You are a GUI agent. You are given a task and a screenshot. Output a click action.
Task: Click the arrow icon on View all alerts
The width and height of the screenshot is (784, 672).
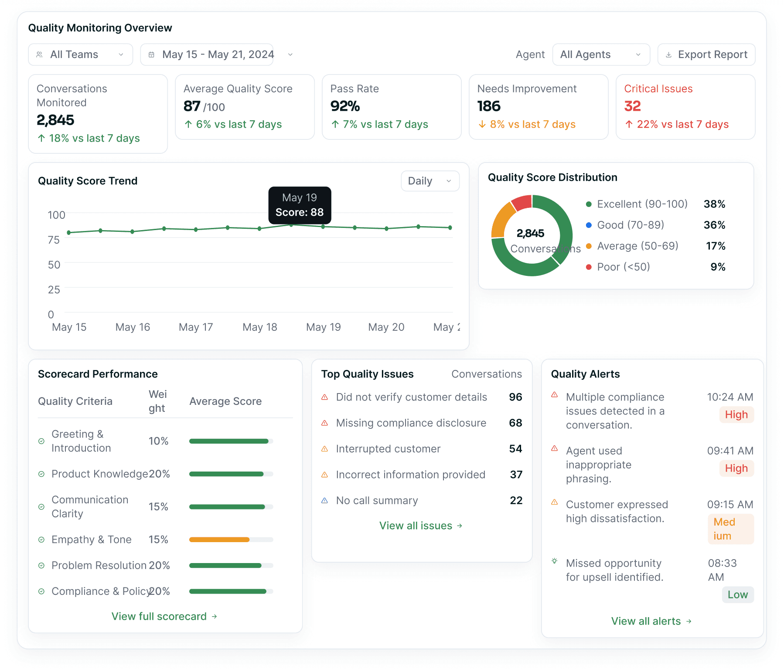pos(689,621)
